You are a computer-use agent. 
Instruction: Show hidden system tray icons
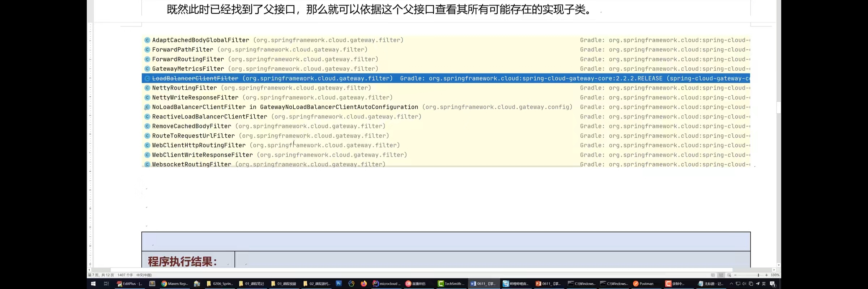pos(731,284)
